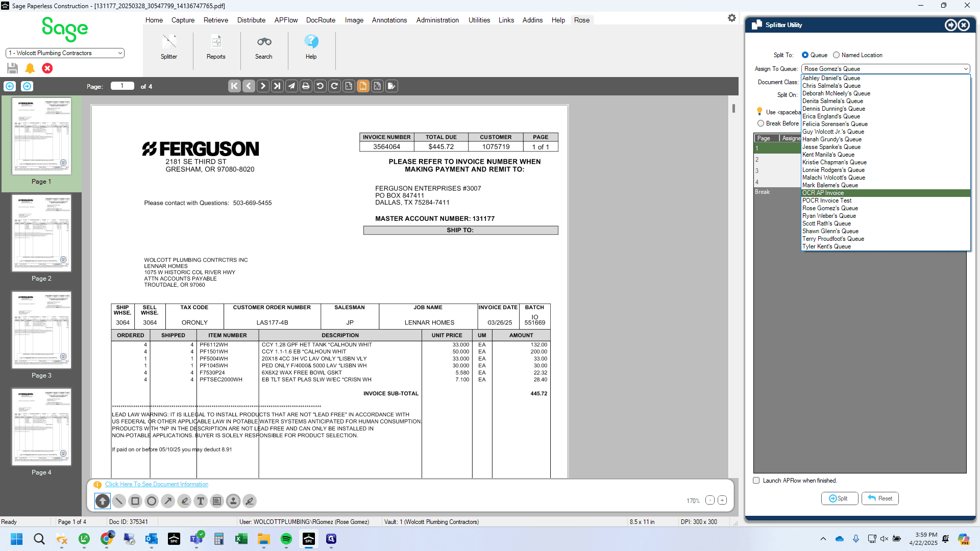This screenshot has width=980, height=551.
Task: Open the Administration menu
Action: click(x=437, y=20)
